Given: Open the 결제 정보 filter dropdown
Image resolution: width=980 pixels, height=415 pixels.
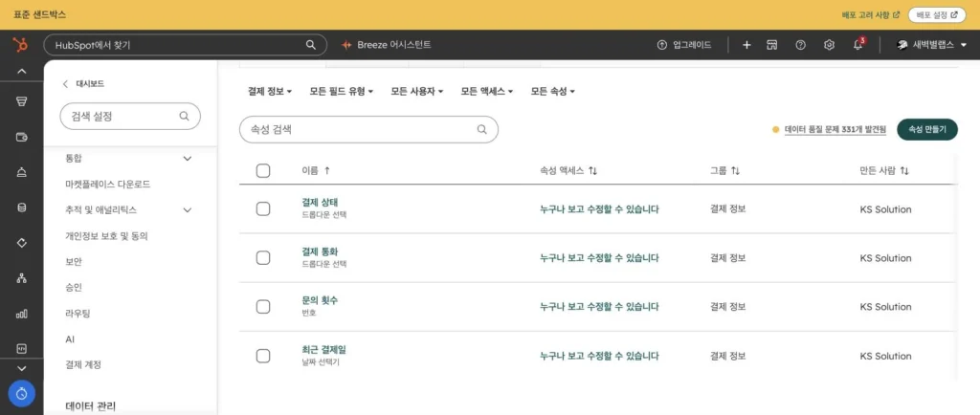Looking at the screenshot, I should click(270, 92).
